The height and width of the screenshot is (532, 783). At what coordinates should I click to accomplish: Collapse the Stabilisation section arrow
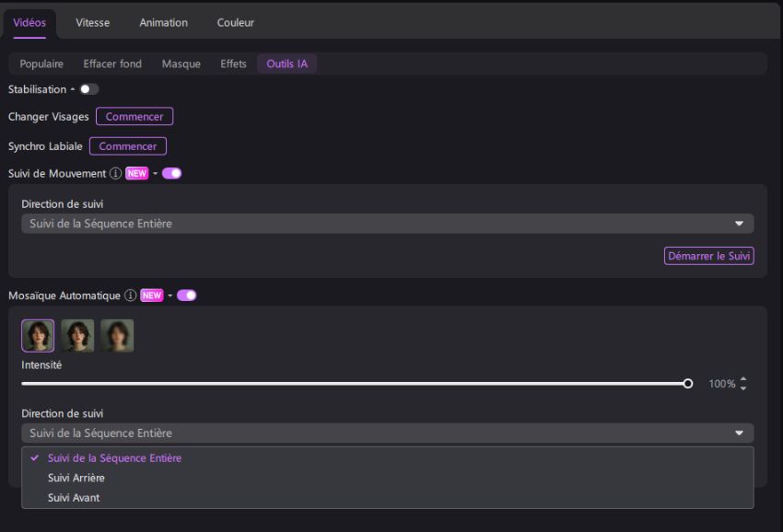(72, 89)
